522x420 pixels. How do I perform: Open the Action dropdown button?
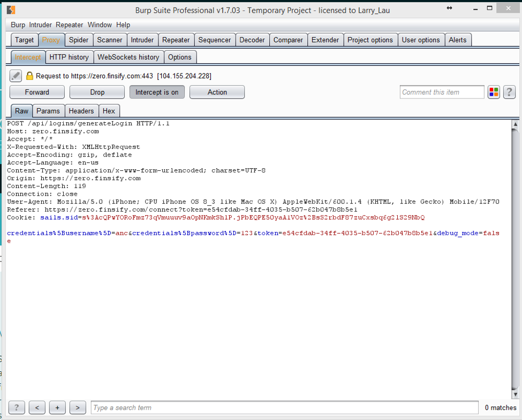coord(217,92)
